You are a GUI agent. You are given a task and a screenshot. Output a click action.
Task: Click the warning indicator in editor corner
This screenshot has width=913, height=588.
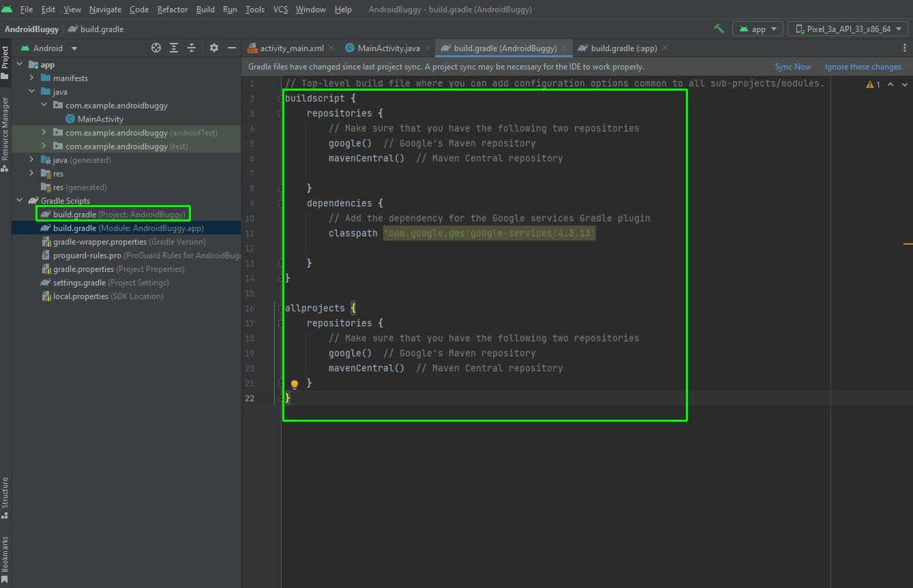[x=873, y=84]
